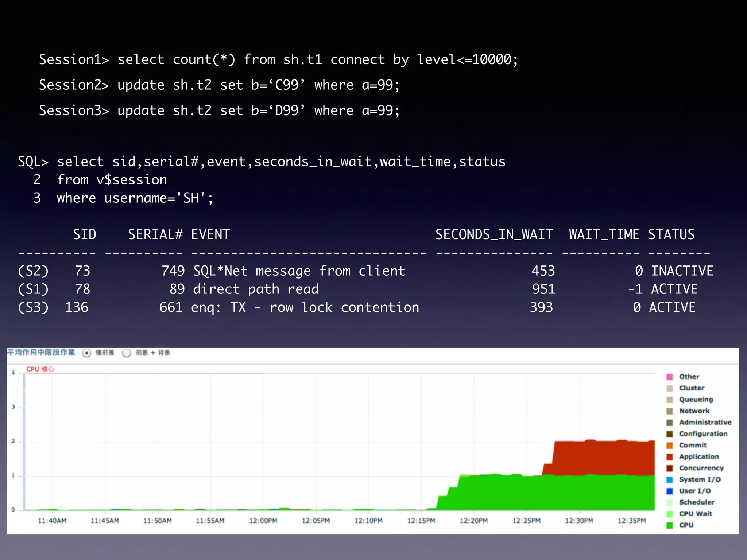
Task: Click the Commit orange legend swatch
Action: point(669,446)
